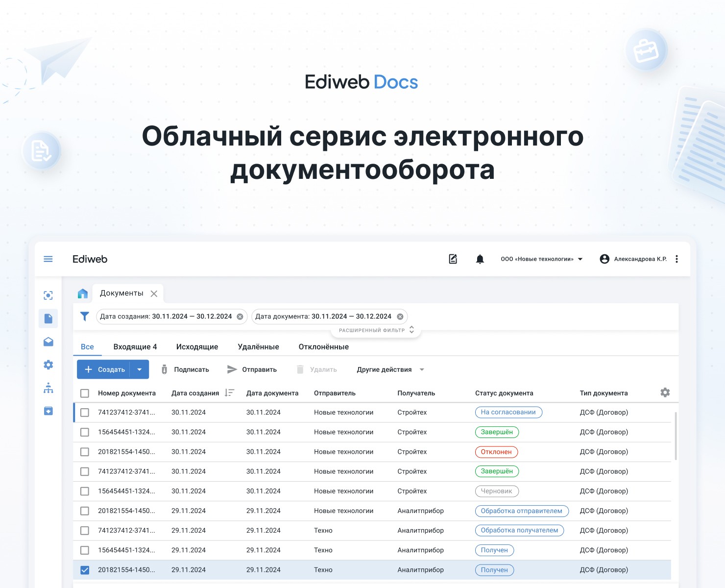Viewport: 725px width, 588px height.
Task: Open the mail envelope icon in sidebar
Action: pyautogui.click(x=48, y=342)
